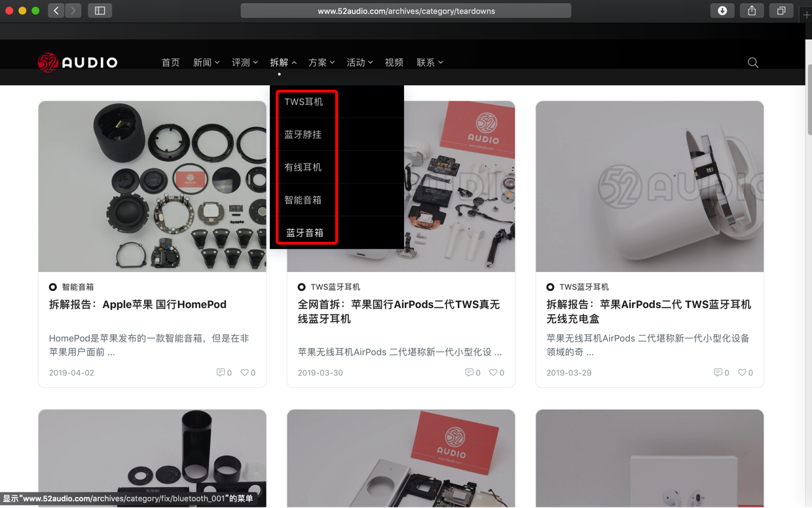Open the AirPods charging case thumbnail

pos(650,186)
